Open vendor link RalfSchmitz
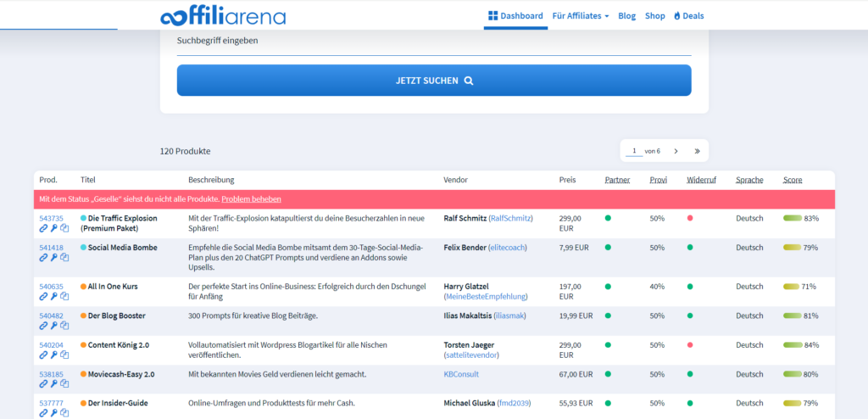Screen dimensions: 868x419 pos(510,218)
